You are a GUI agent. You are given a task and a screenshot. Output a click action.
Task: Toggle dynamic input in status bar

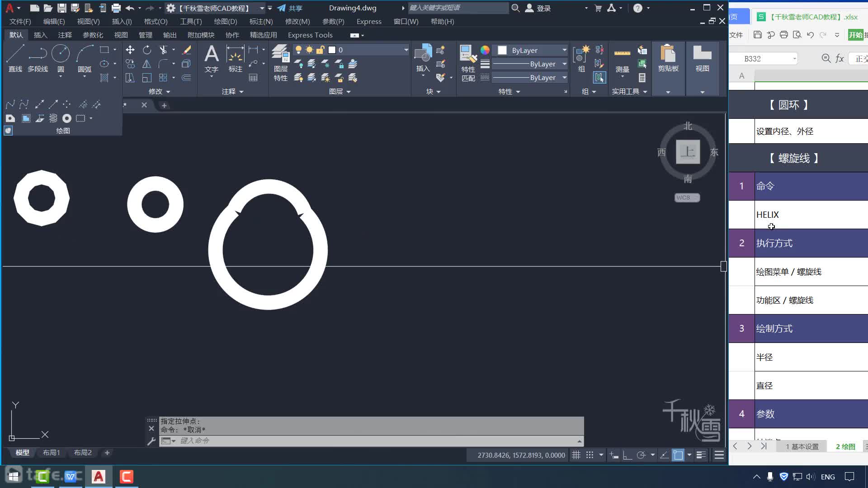coord(614,455)
